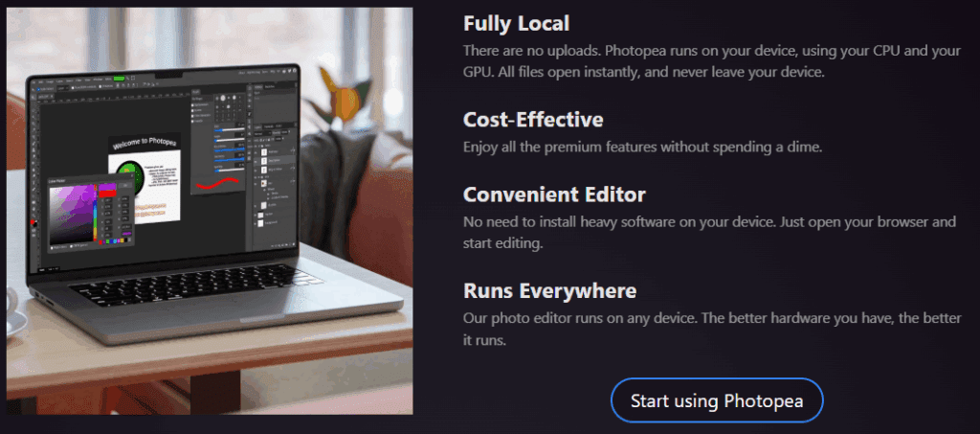The width and height of the screenshot is (980, 434).
Task: Switch to the Layers tab
Action: coord(257,126)
